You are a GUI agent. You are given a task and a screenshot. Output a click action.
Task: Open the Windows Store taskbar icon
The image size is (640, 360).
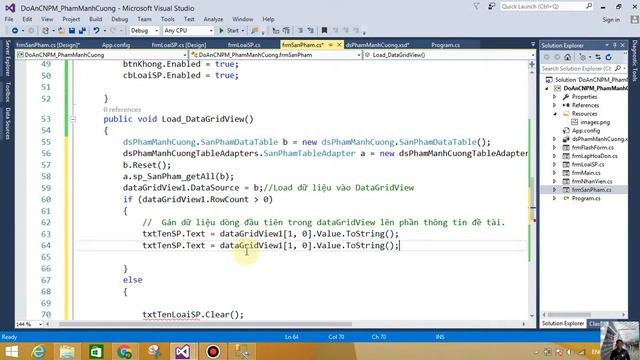click(96, 351)
